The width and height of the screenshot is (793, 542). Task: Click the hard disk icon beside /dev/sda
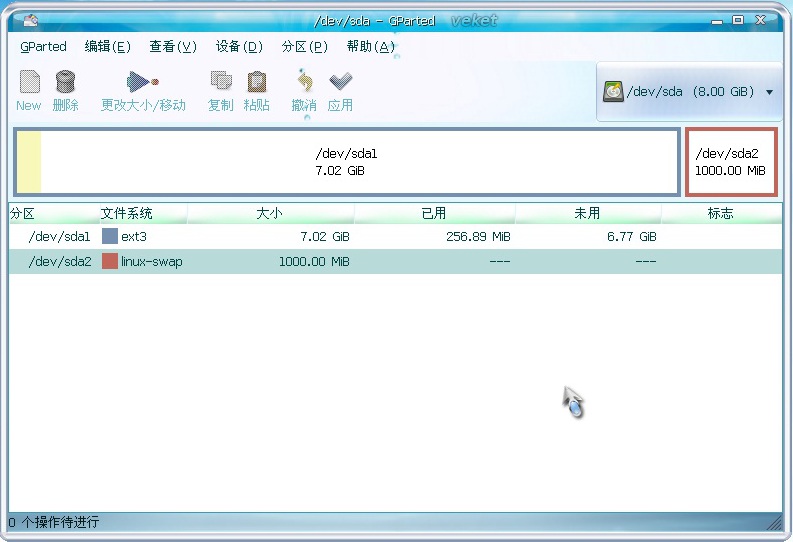613,92
